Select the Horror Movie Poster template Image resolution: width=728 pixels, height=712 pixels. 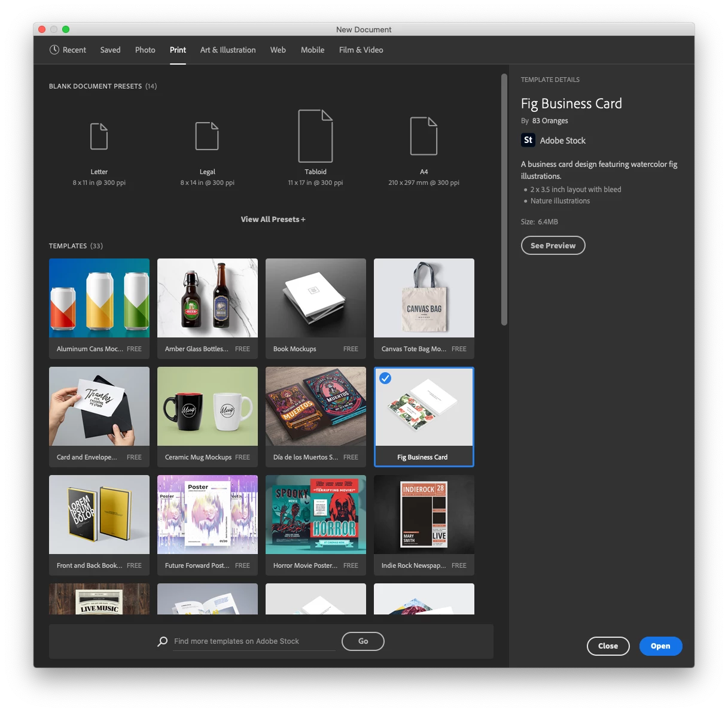tap(316, 525)
